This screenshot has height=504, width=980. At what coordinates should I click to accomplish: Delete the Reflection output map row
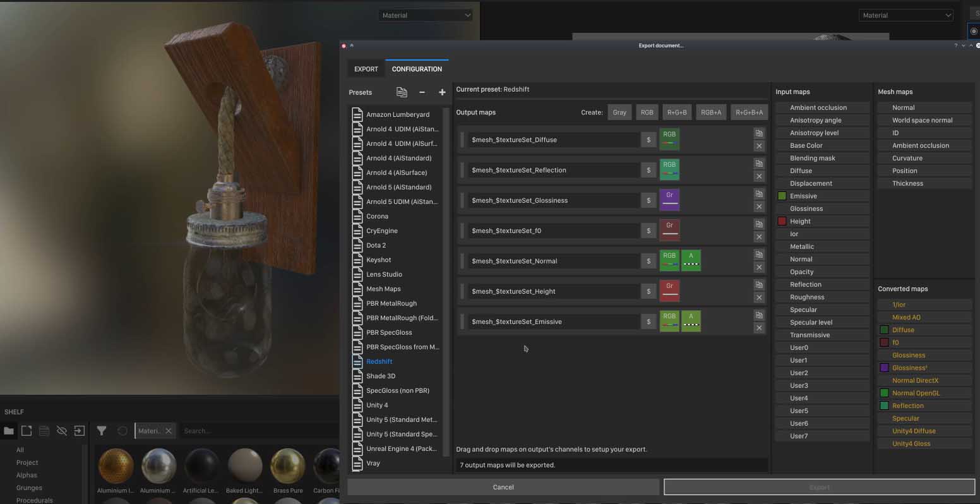[x=759, y=176]
